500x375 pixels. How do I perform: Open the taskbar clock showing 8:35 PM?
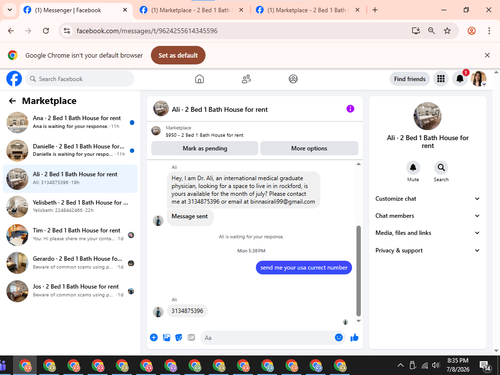point(458,365)
